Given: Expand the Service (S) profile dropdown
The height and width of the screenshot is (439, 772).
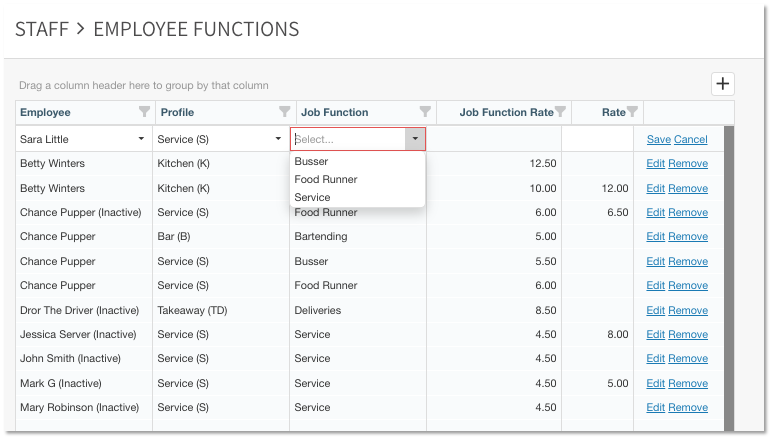Looking at the screenshot, I should click(x=278, y=139).
